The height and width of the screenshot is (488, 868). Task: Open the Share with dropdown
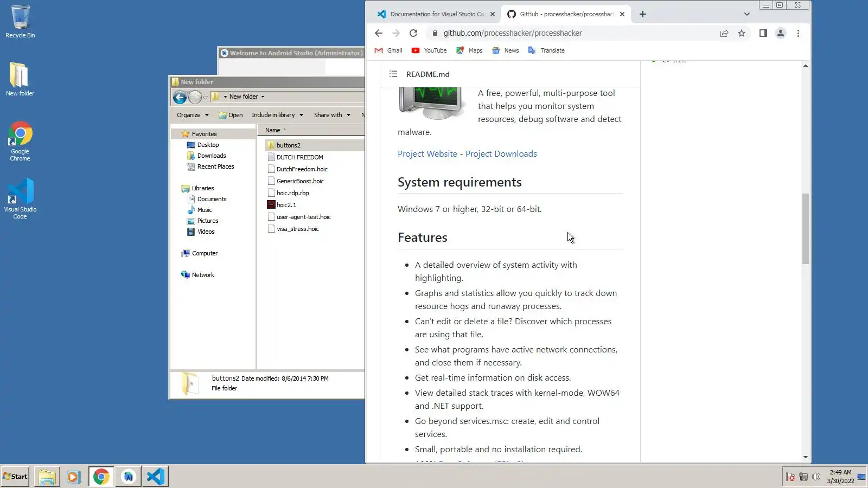[x=332, y=115]
